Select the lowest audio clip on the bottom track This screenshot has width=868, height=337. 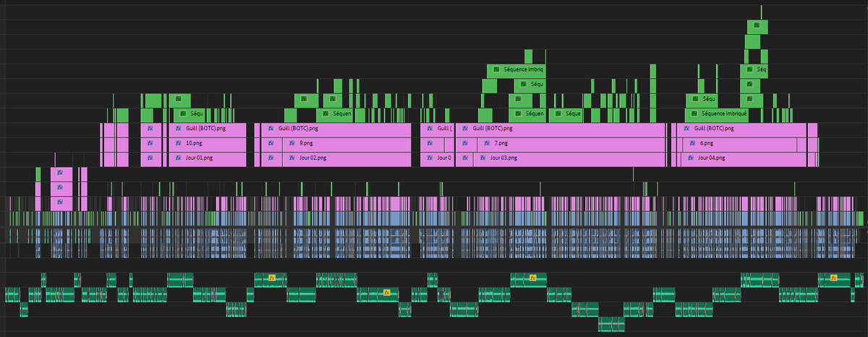coord(612,324)
